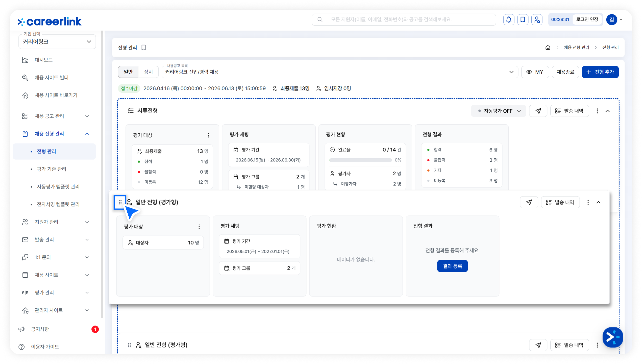Open three-dot menu of bottom 일반 전형 row
The image size is (642, 364).
(x=597, y=345)
